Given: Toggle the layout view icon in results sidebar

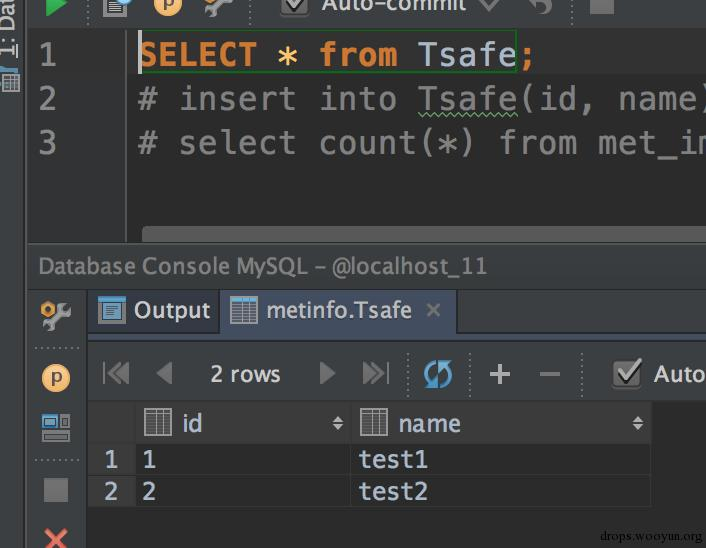Looking at the screenshot, I should [56, 427].
